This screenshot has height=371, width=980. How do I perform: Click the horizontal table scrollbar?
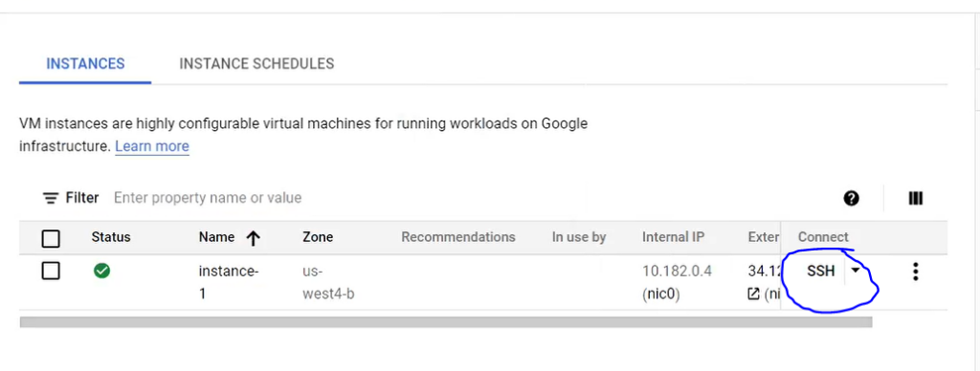(446, 322)
